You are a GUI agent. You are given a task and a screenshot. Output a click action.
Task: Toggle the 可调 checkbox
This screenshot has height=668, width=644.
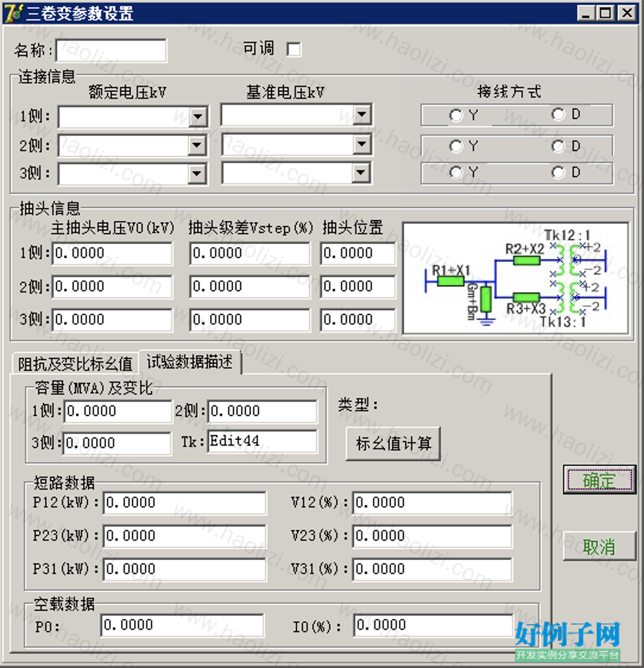[x=293, y=49]
